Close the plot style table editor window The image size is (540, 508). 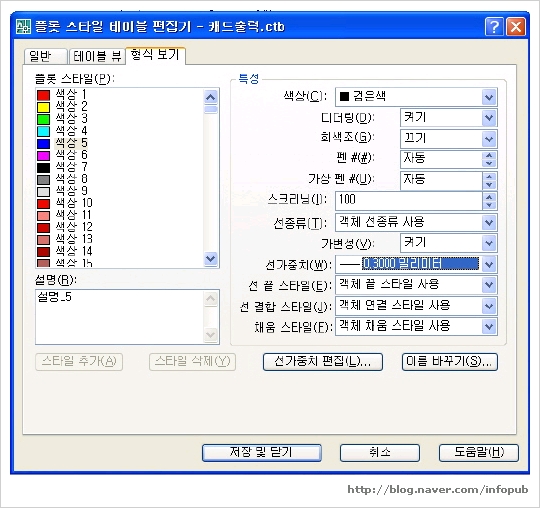click(x=516, y=27)
